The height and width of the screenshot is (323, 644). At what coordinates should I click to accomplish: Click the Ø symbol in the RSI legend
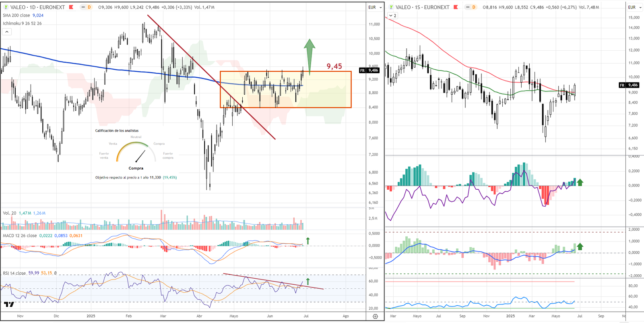click(x=56, y=273)
